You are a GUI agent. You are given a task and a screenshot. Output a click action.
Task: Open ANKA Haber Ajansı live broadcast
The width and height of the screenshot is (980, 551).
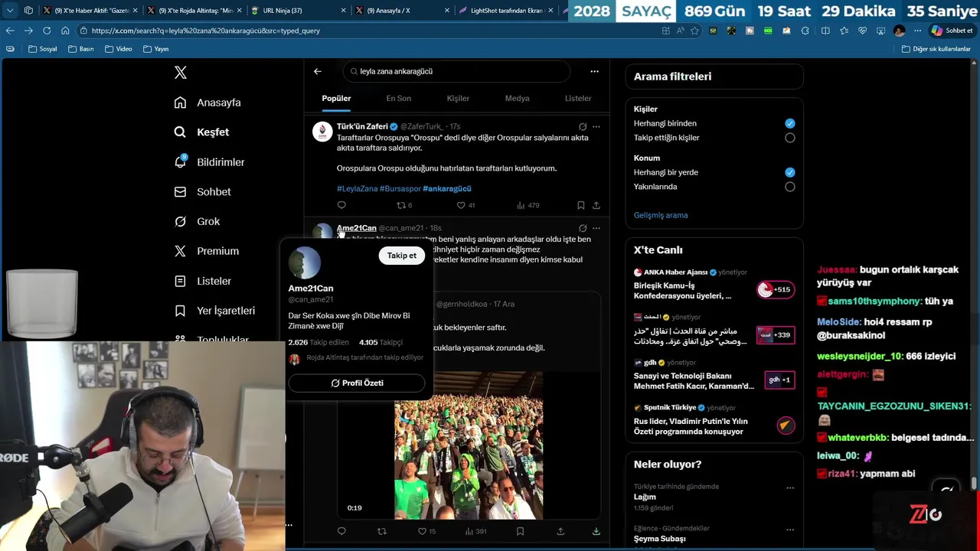point(714,285)
